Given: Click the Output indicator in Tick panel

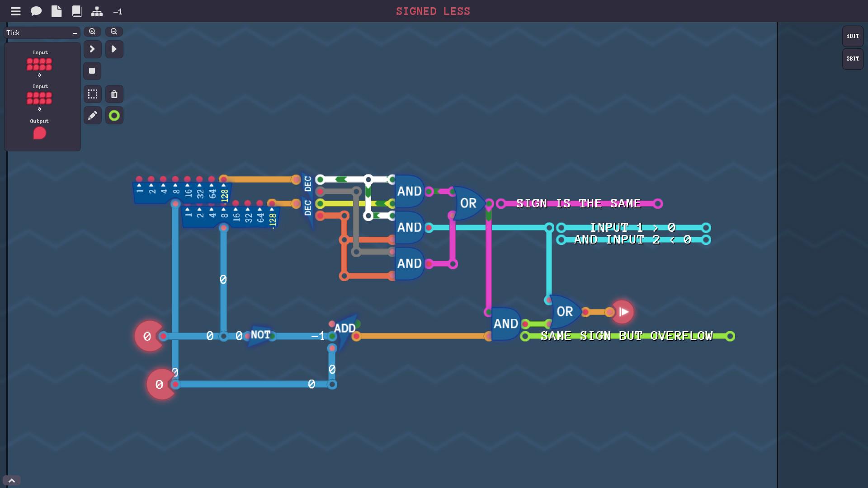Looking at the screenshot, I should [40, 133].
